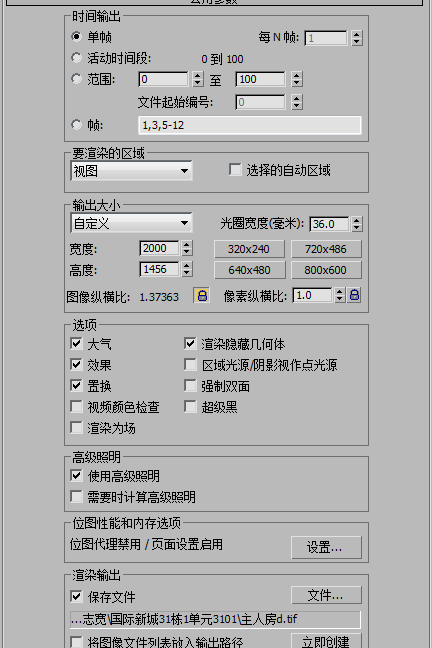Click the 像素纵横比 spinner arrows
The image size is (432, 648).
pos(340,295)
